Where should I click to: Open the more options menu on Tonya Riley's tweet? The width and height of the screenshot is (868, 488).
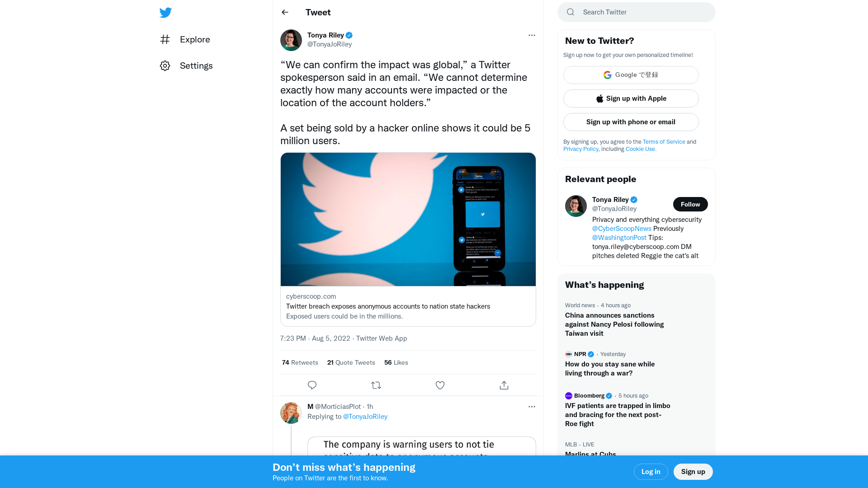(x=532, y=35)
